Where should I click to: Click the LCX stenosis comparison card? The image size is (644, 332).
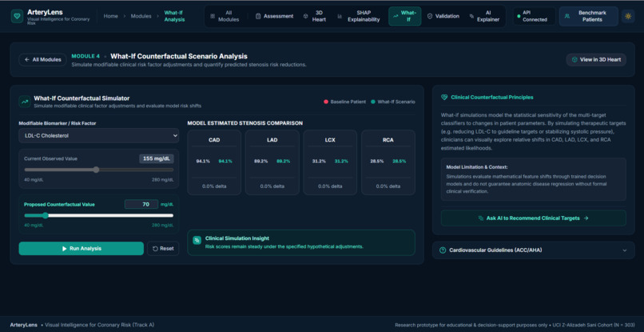pyautogui.click(x=330, y=162)
